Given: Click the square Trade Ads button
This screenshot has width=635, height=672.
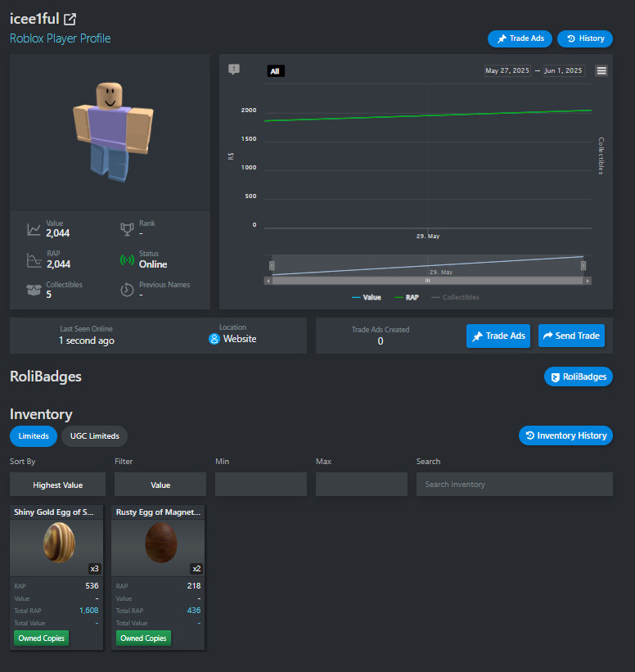Looking at the screenshot, I should point(498,336).
